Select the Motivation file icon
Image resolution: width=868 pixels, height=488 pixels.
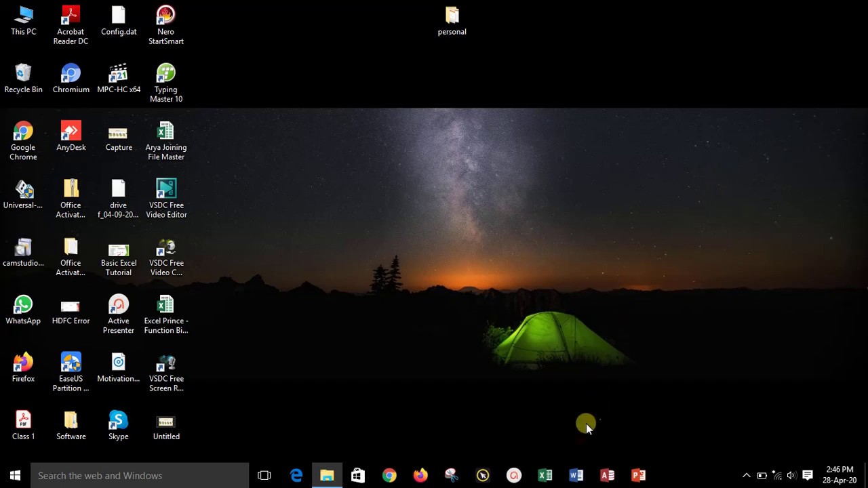[x=119, y=368]
